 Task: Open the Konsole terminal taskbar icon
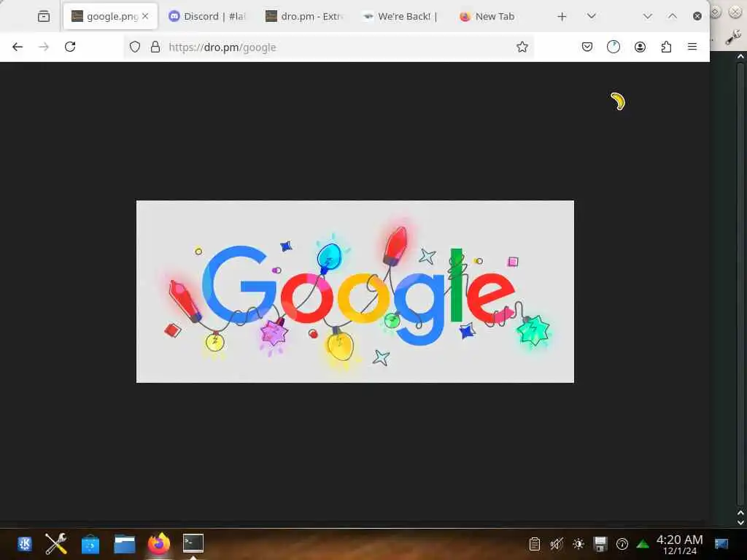pyautogui.click(x=193, y=542)
